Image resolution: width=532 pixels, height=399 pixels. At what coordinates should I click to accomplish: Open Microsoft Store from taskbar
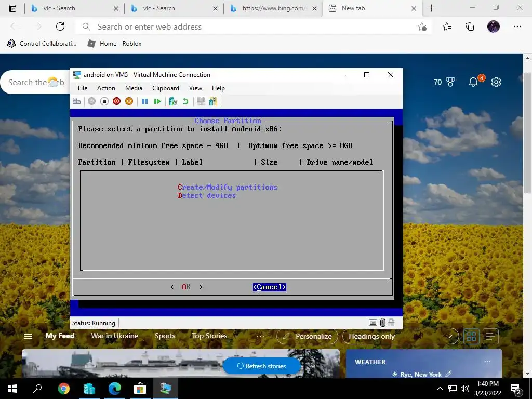pyautogui.click(x=140, y=389)
